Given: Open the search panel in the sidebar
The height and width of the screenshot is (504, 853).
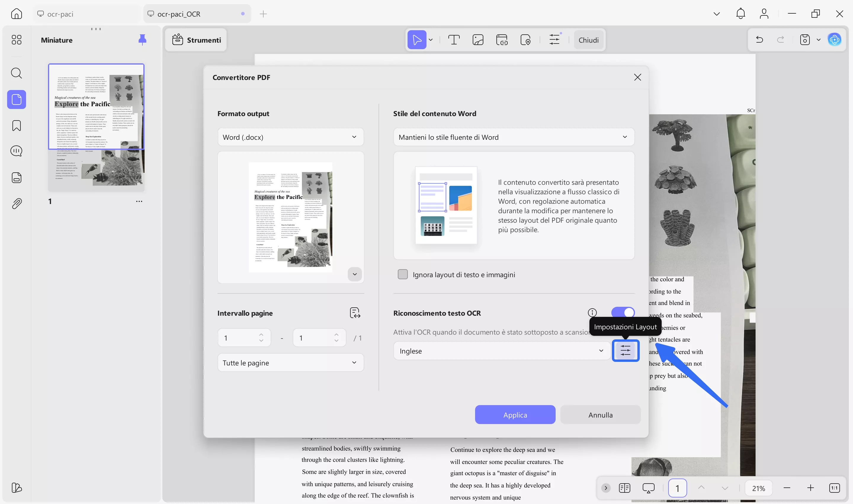Looking at the screenshot, I should pos(16,73).
